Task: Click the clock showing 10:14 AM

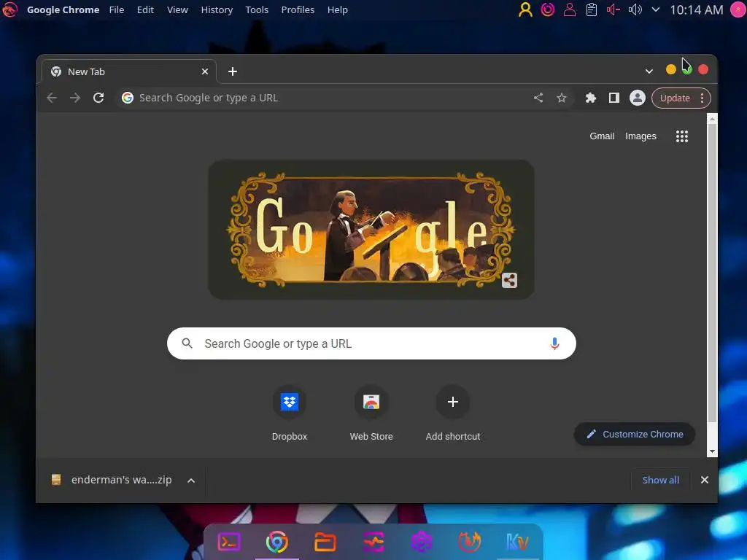Action: 697,9
